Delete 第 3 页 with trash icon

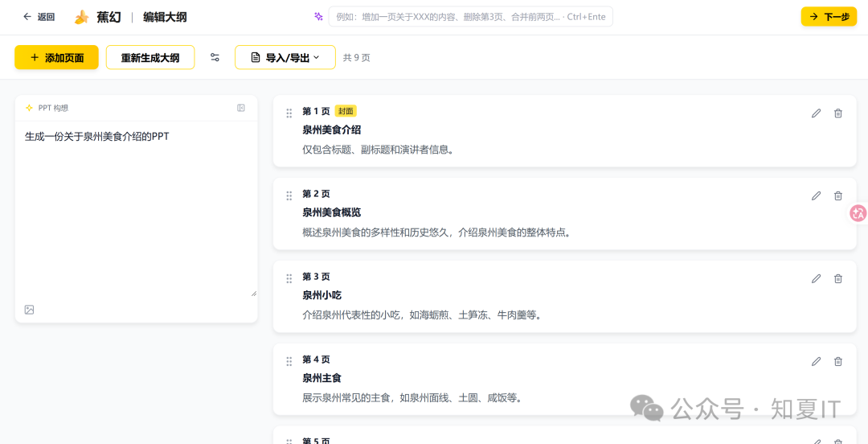pos(838,278)
